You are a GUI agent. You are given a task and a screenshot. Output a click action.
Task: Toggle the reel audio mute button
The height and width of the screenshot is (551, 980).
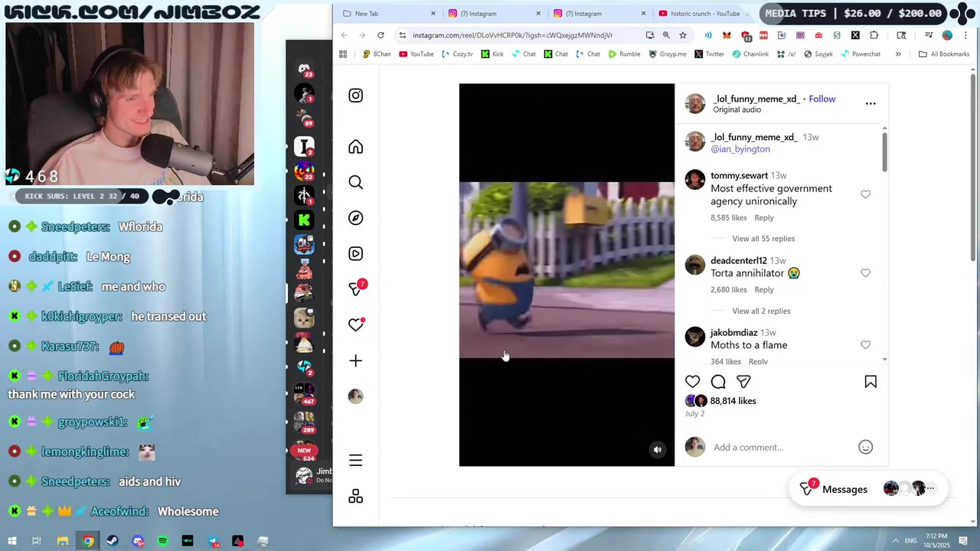click(x=657, y=450)
